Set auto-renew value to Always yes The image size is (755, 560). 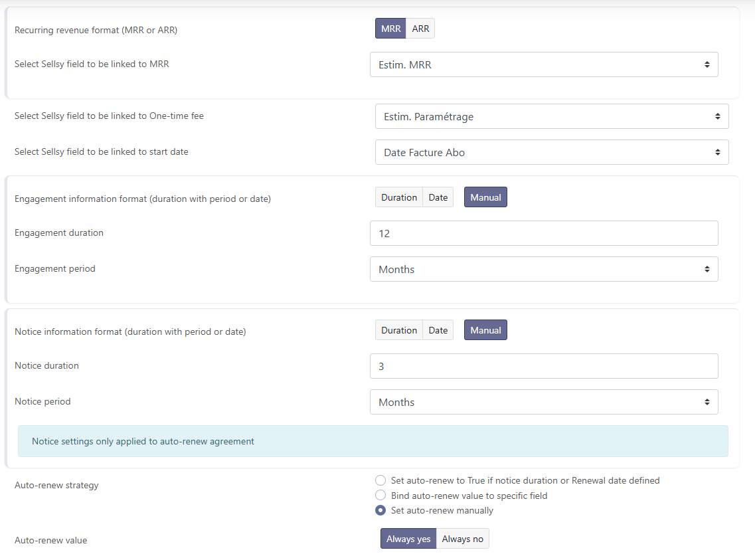(x=408, y=539)
